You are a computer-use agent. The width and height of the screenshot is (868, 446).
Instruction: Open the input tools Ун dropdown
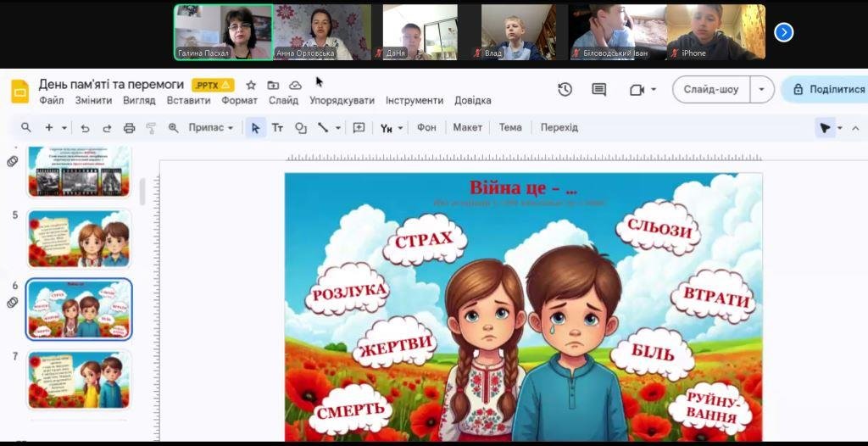(x=392, y=128)
